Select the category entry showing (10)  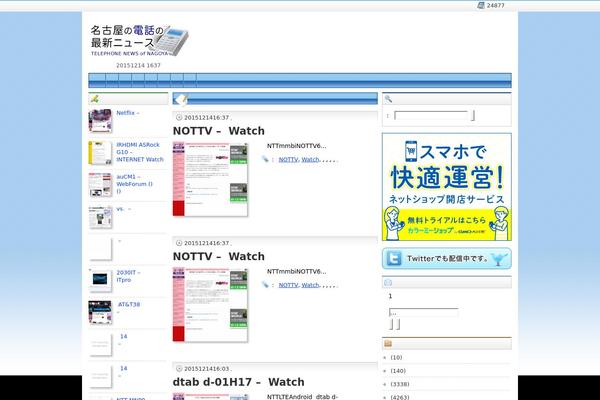(x=396, y=358)
